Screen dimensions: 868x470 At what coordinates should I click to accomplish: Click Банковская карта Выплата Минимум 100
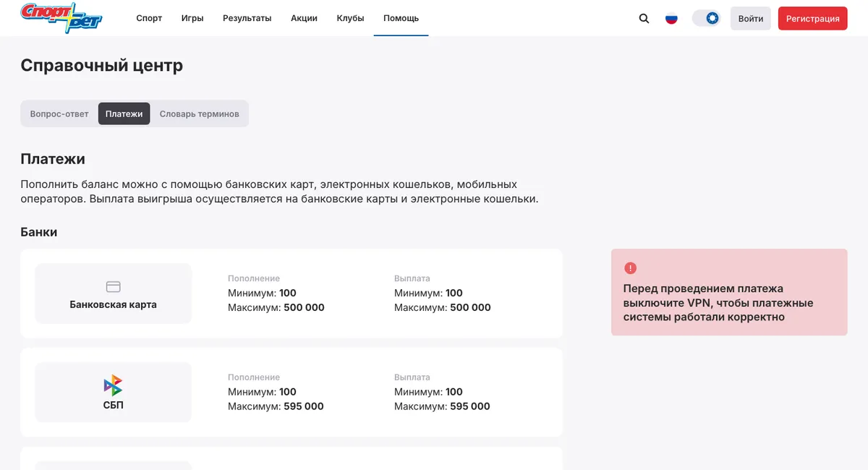(x=428, y=293)
